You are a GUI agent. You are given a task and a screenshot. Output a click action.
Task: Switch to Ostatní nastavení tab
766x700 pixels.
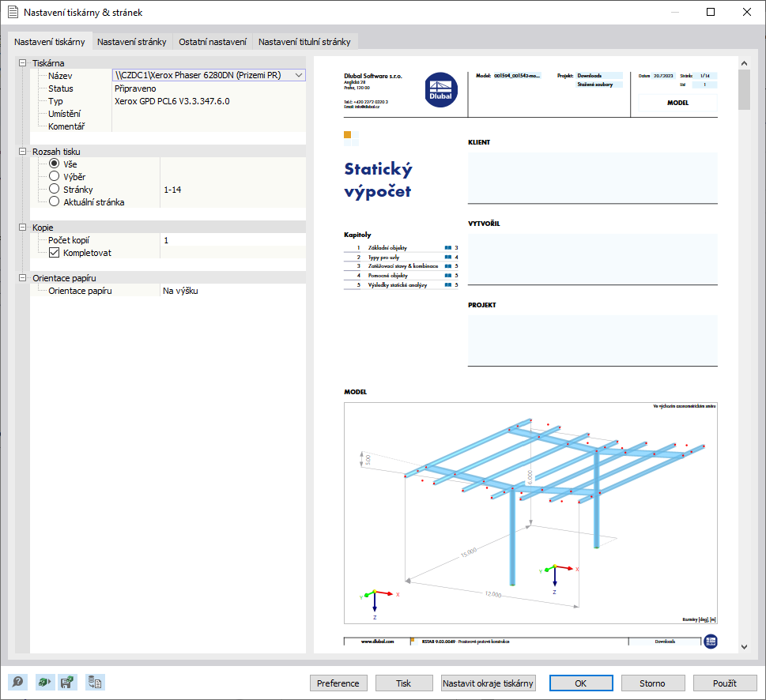point(213,42)
